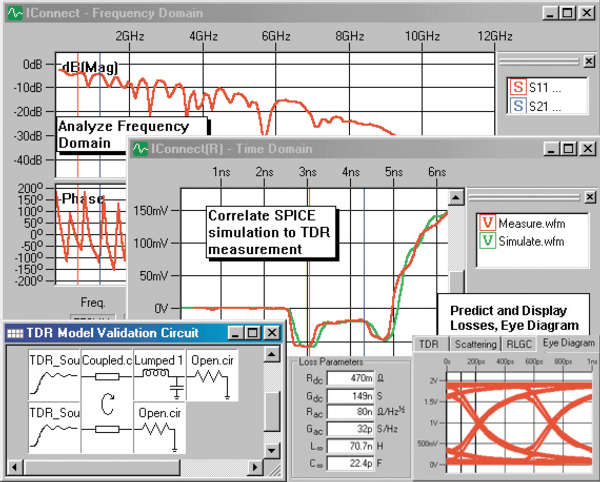Image resolution: width=600 pixels, height=482 pixels.
Task: Click the Rdc field showing 470m
Action: coord(350,378)
